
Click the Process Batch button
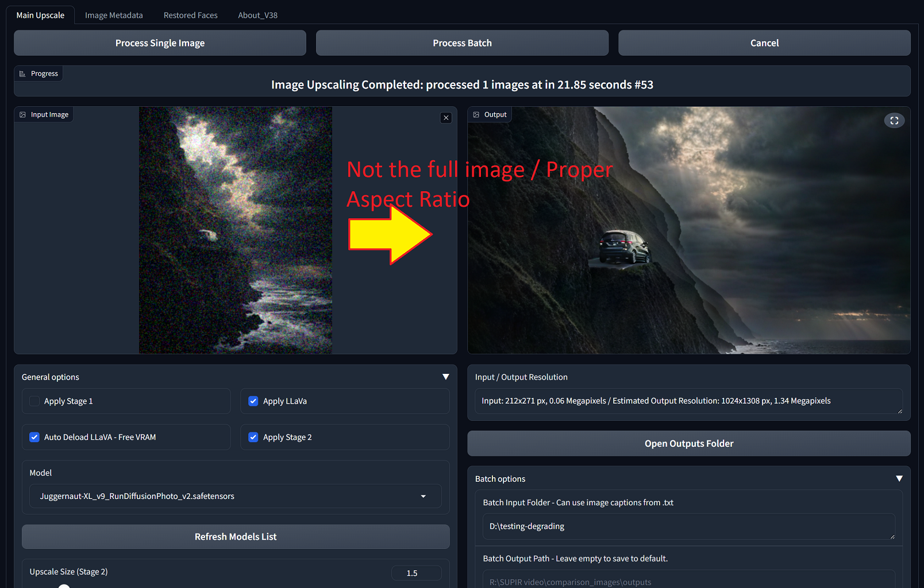[462, 42]
